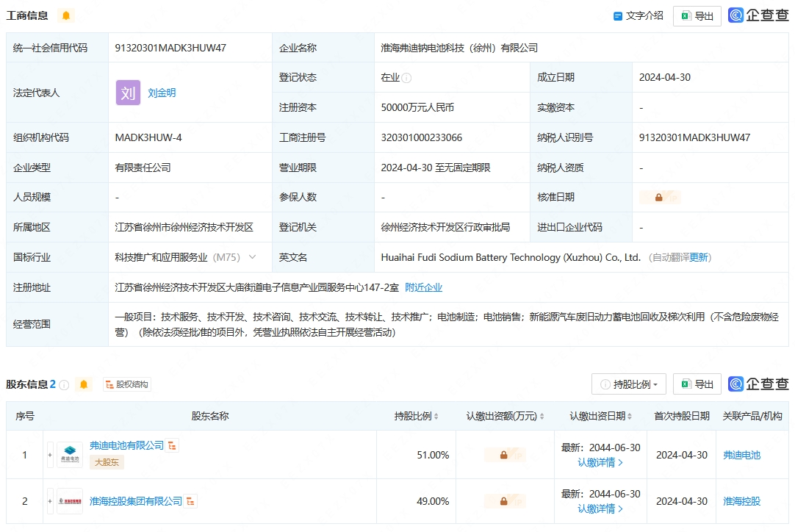The image size is (795, 532).
Task: Click equity structure icon next to 弗迪电池有限公司
Action: pos(173,446)
